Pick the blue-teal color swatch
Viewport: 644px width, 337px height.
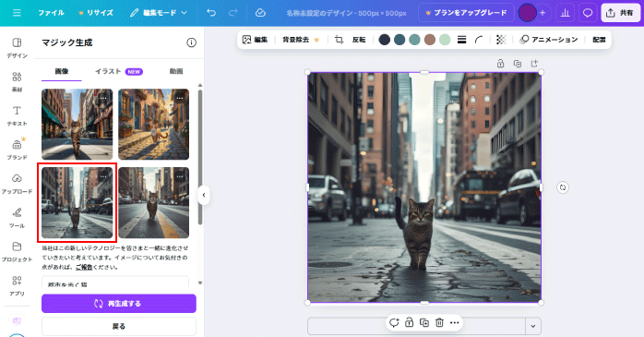[x=400, y=40]
